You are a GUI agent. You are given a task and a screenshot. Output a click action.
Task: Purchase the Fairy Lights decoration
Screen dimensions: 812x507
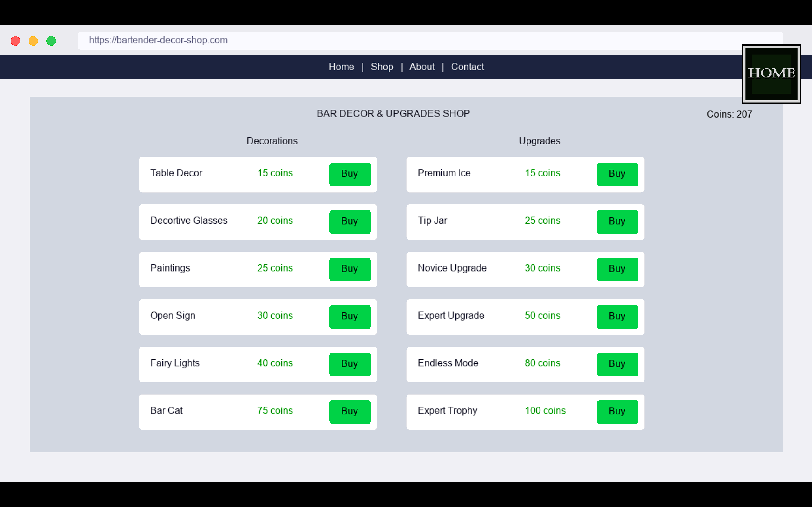click(x=350, y=364)
